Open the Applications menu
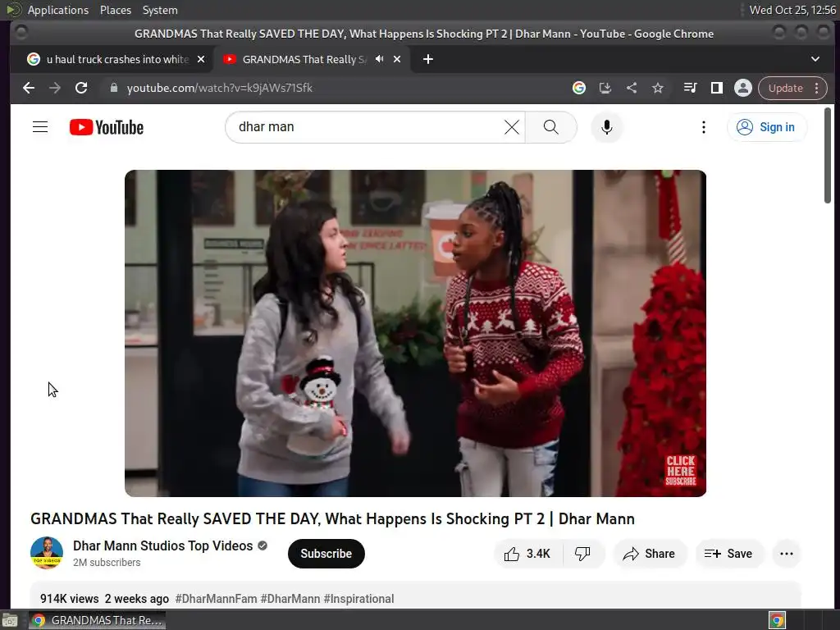 tap(58, 10)
